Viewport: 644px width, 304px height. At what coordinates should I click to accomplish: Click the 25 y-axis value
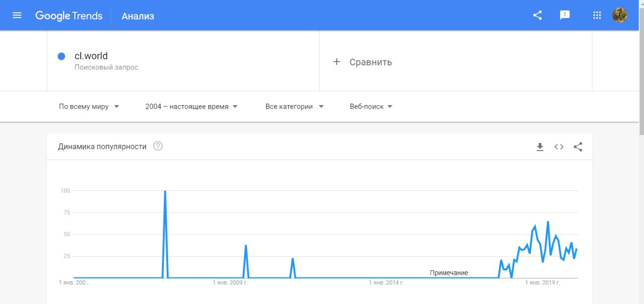pyautogui.click(x=66, y=256)
